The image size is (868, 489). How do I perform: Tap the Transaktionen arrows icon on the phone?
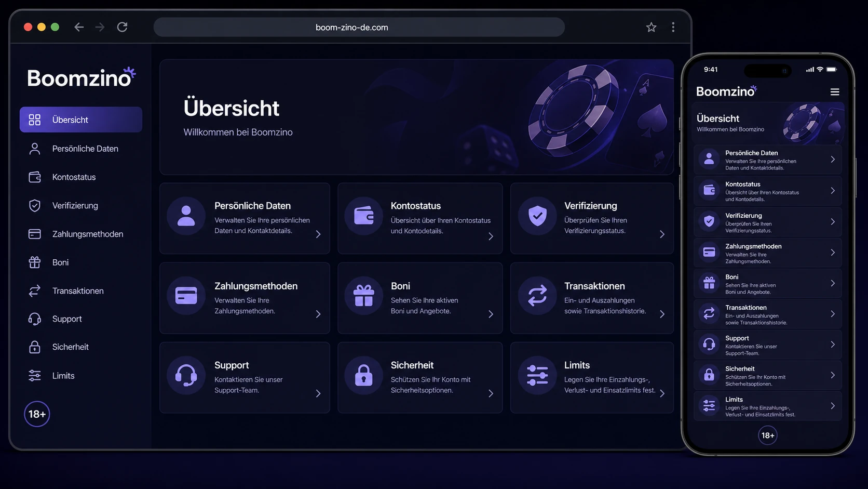709,314
